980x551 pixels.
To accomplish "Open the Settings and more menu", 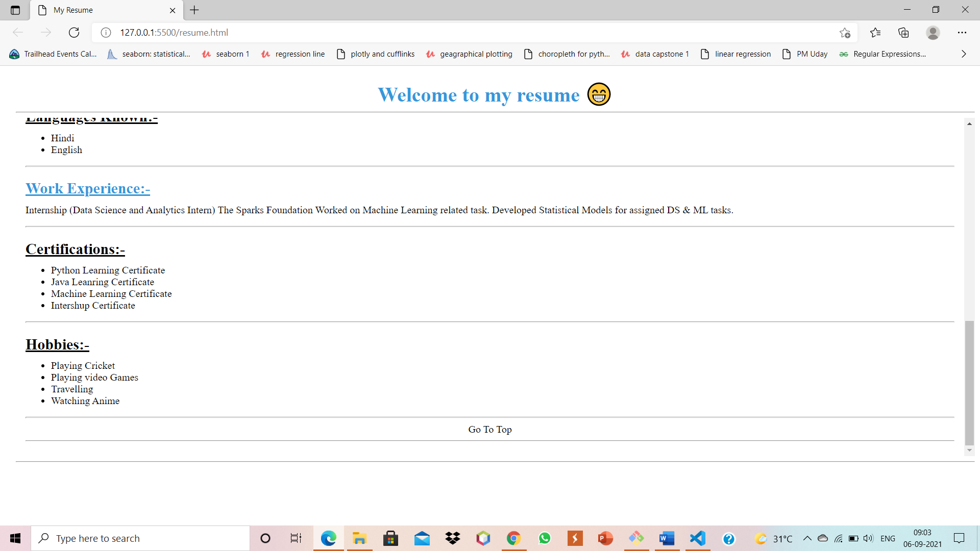I will (963, 32).
